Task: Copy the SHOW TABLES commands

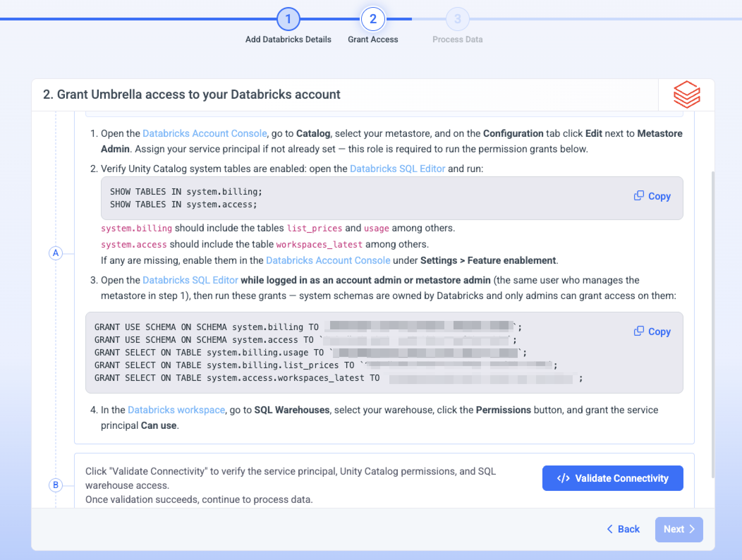Action: pos(652,196)
